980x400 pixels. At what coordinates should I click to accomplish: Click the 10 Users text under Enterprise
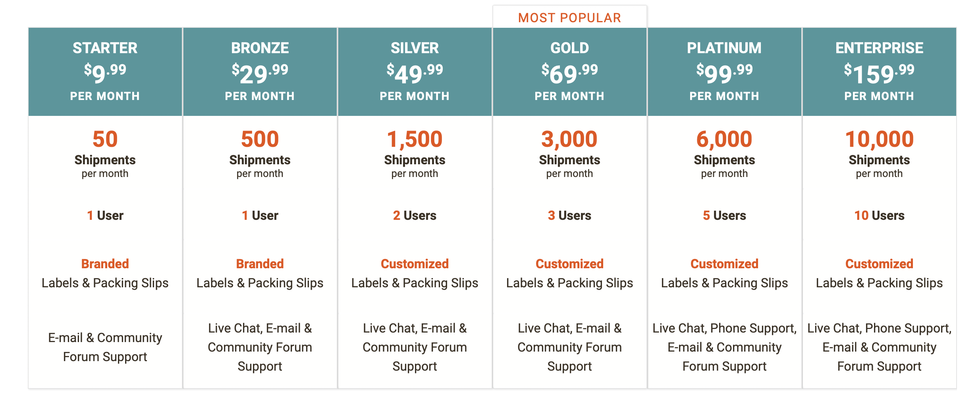click(x=880, y=215)
